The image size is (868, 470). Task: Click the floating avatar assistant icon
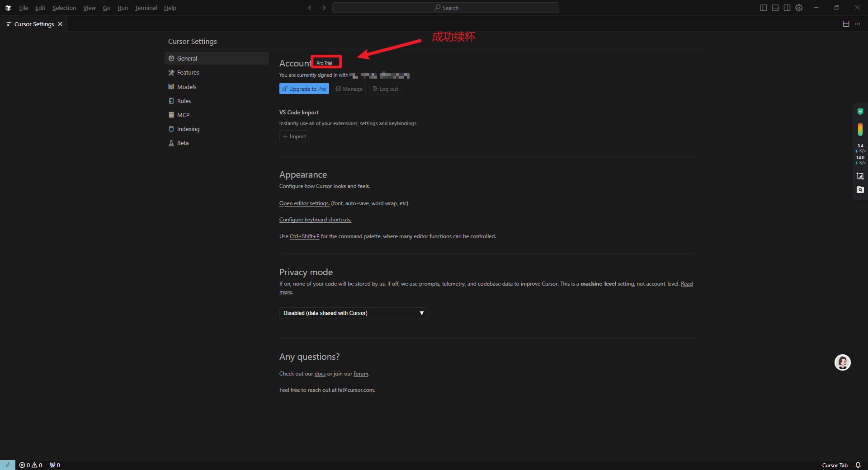842,362
